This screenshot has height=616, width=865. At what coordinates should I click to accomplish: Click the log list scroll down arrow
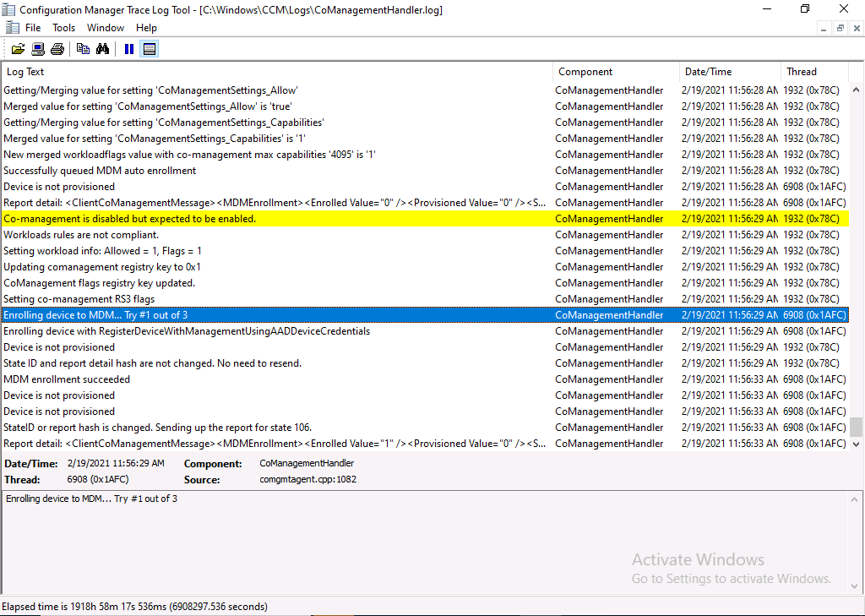[857, 444]
